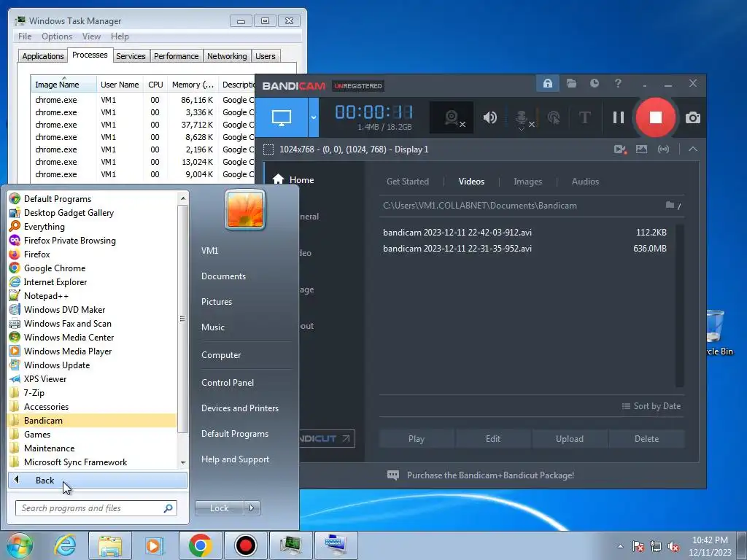The image size is (747, 560).
Task: Open shutdown options arrow beside Lock
Action: point(252,508)
